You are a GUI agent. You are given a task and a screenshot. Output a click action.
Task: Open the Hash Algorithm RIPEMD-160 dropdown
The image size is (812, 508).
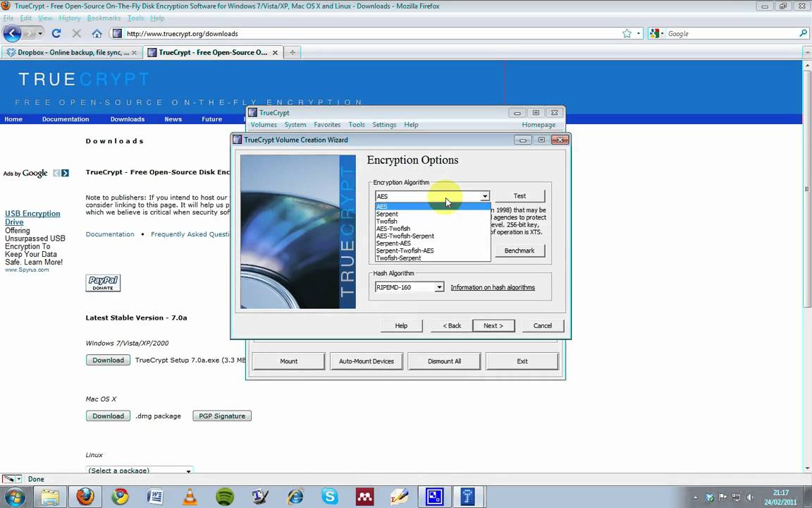(x=439, y=287)
